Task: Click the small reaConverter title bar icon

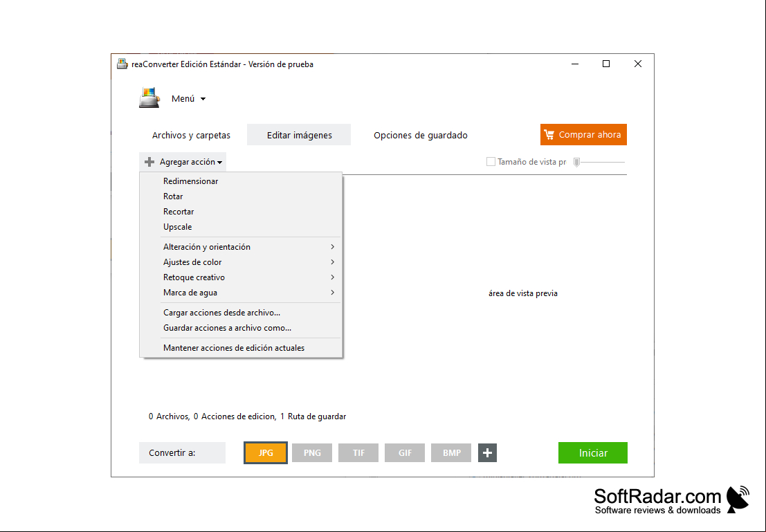Action: [x=122, y=64]
